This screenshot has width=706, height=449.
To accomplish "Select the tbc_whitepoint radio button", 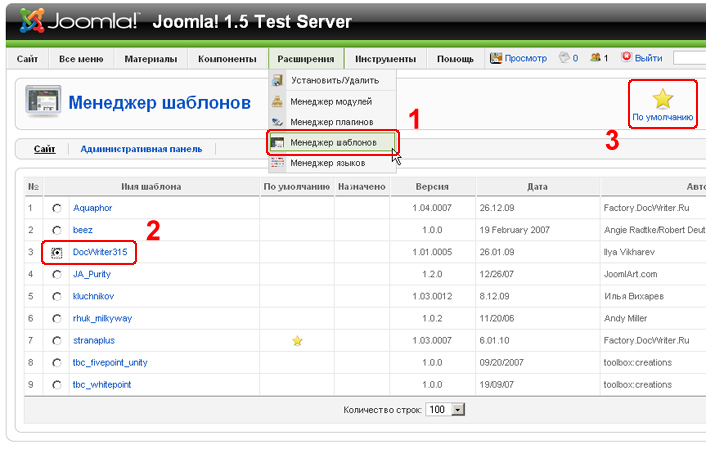I will pos(57,385).
